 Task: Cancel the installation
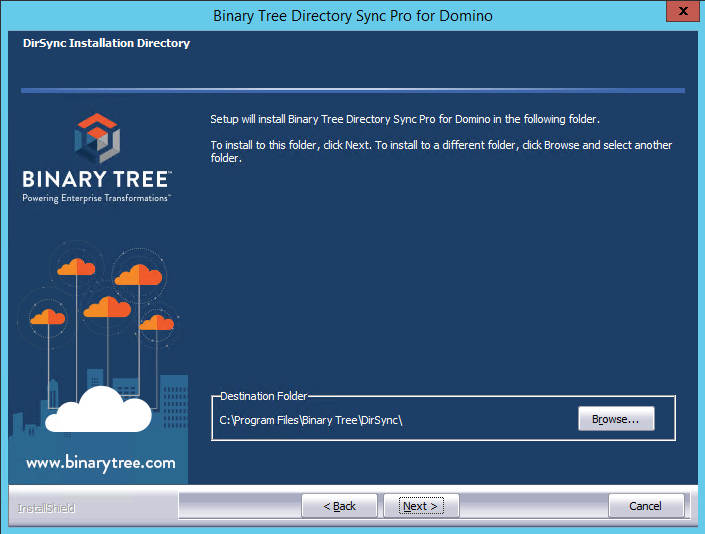point(646,506)
